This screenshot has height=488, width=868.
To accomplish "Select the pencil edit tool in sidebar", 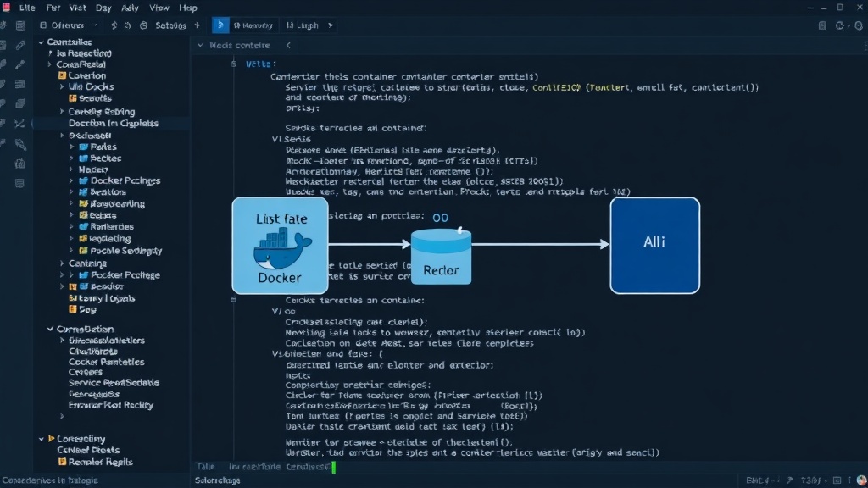I will pos(20,45).
